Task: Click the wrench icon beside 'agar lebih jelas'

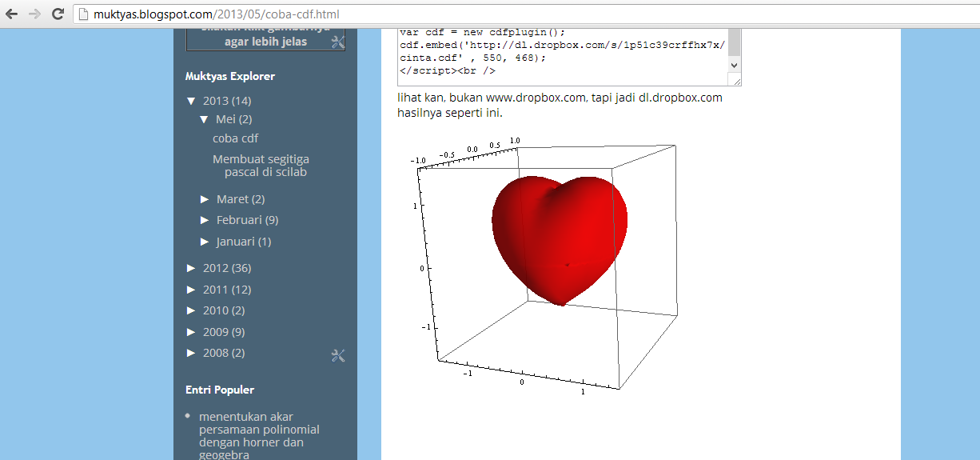Action: [337, 42]
